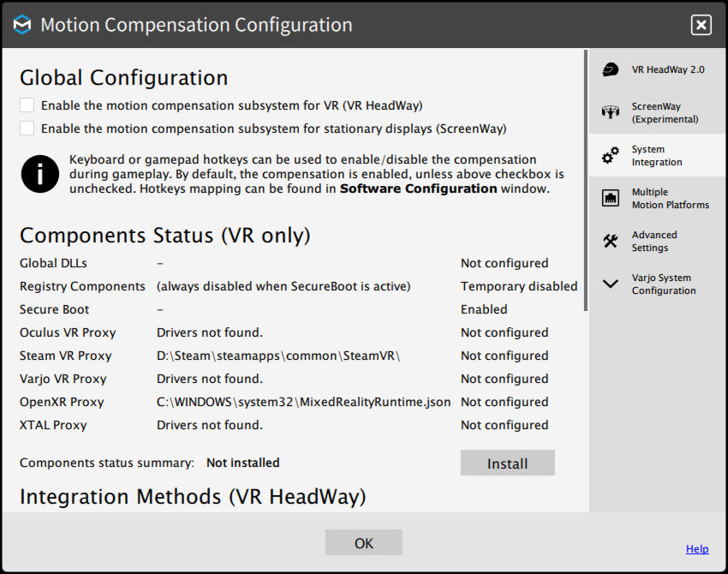Open the Help link

[697, 549]
